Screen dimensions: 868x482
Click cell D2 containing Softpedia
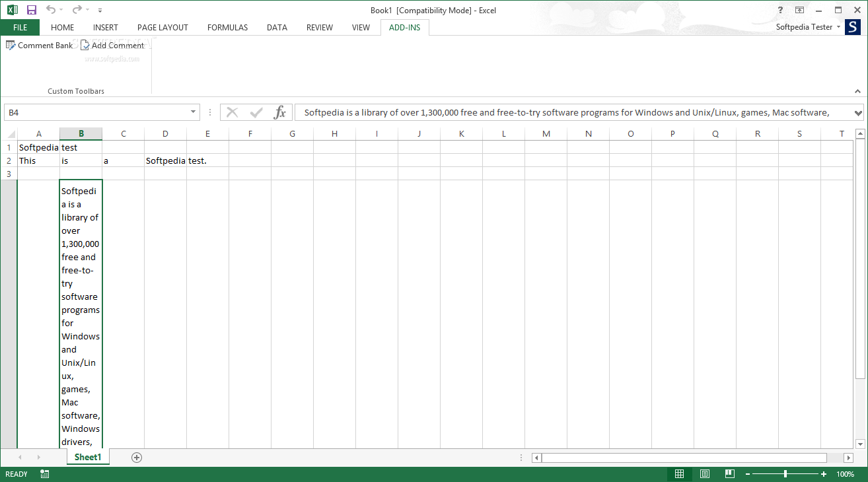click(x=165, y=160)
